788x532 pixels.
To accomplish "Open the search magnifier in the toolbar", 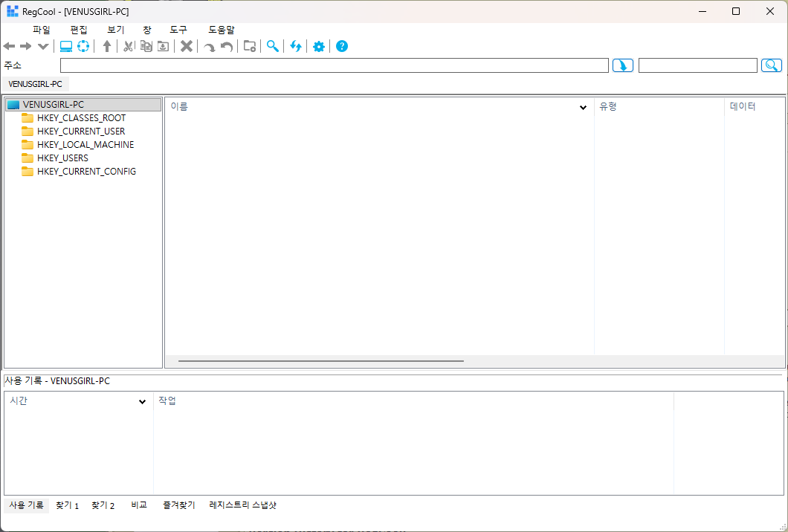I will (272, 46).
